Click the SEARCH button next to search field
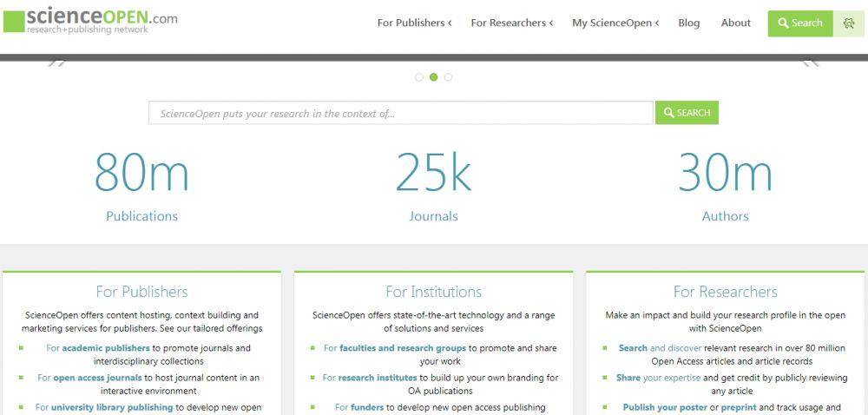Image resolution: width=868 pixels, height=415 pixels. (x=687, y=113)
